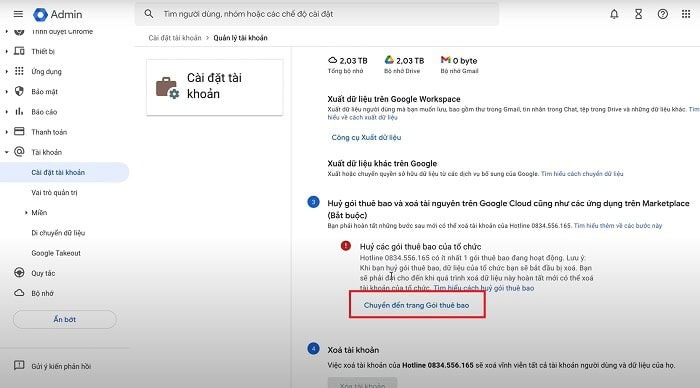
Task: Expand the Thiết bị menu arrow
Action: (6, 51)
